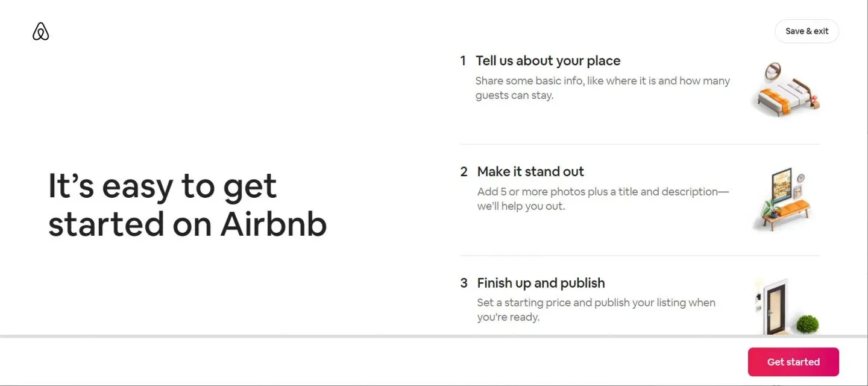Click the "Share some basic info" description

(x=602, y=88)
